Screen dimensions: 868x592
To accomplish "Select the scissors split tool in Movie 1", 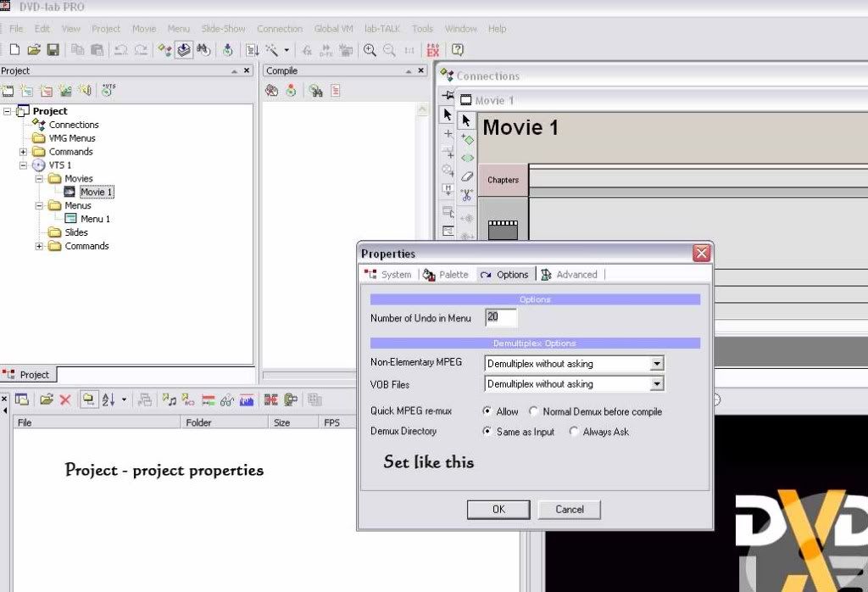I will click(467, 194).
